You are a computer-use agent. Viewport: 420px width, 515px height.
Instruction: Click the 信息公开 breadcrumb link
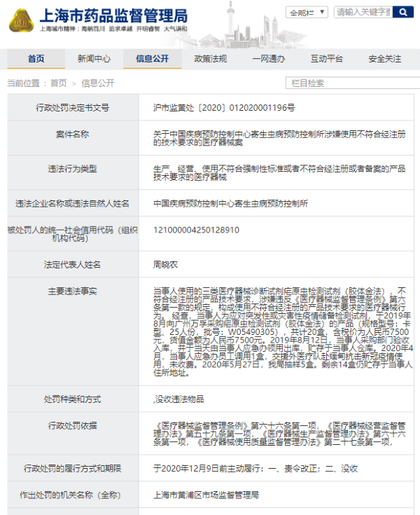[x=98, y=83]
